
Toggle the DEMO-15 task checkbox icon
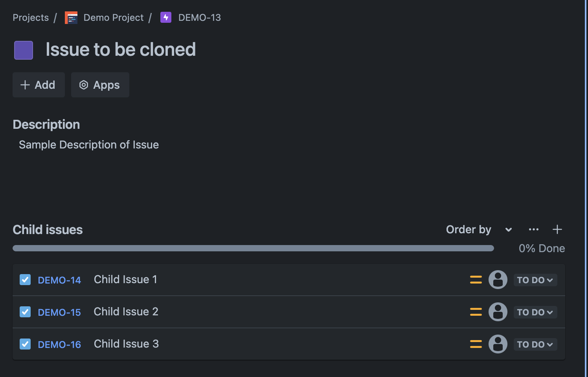pos(25,312)
